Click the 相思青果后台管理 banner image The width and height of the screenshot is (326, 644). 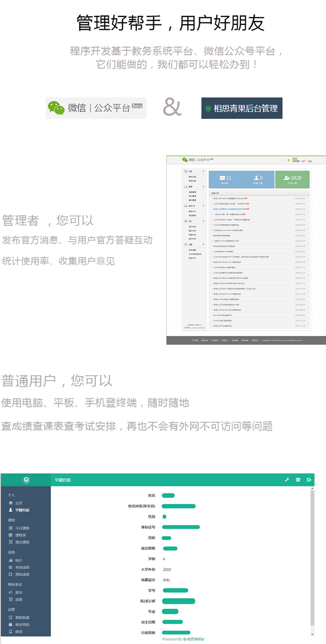pos(242,108)
